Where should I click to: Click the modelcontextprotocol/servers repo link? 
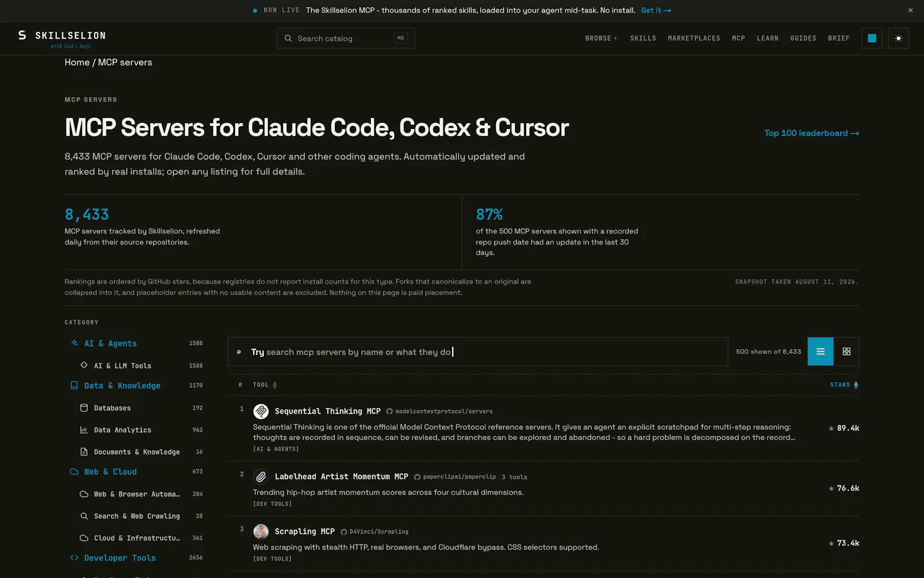(444, 412)
